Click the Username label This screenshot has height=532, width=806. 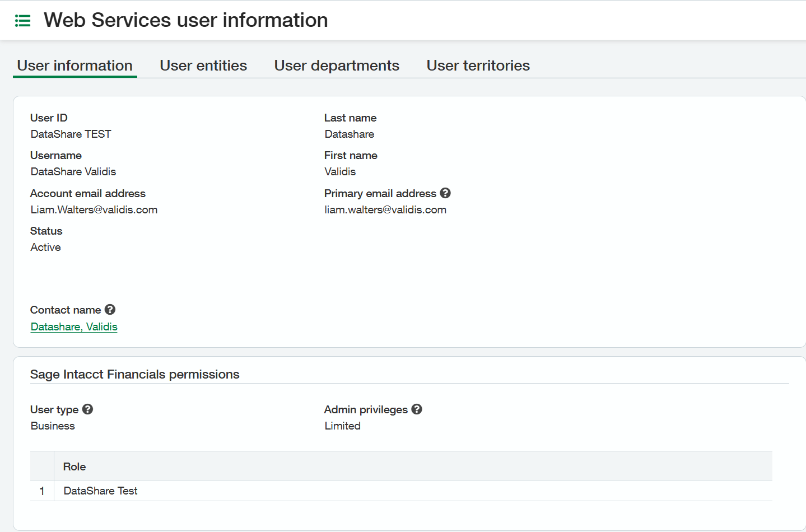56,155
